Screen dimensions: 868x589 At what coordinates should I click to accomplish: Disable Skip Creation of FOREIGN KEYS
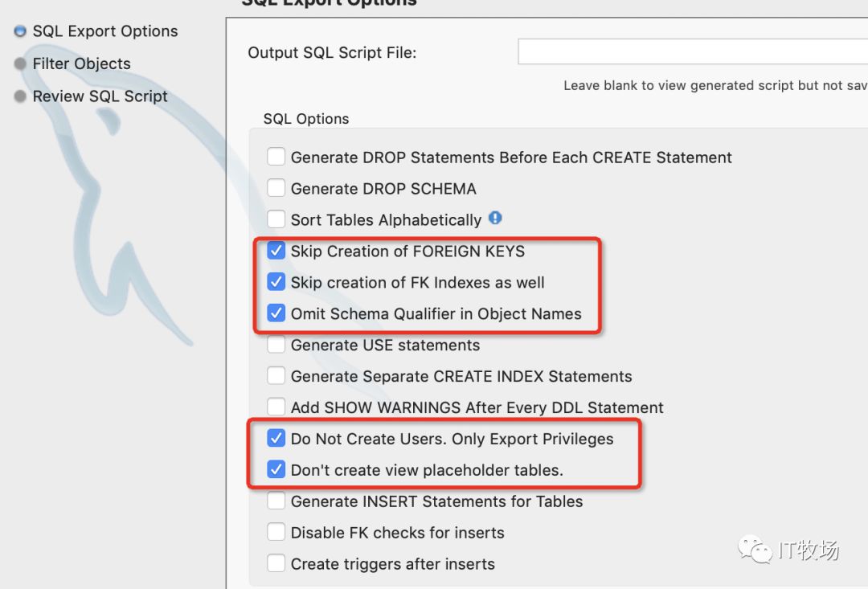click(276, 251)
